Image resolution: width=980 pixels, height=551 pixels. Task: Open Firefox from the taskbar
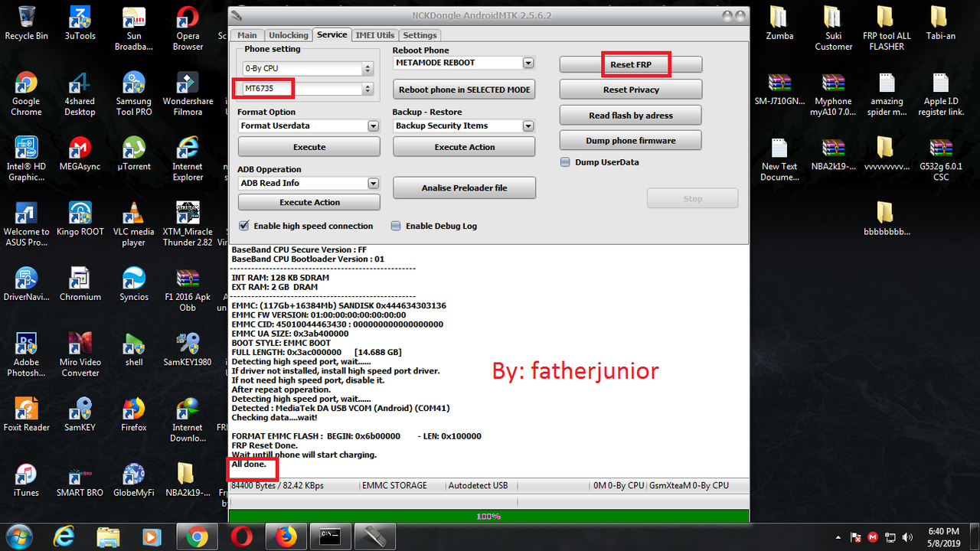pos(286,536)
